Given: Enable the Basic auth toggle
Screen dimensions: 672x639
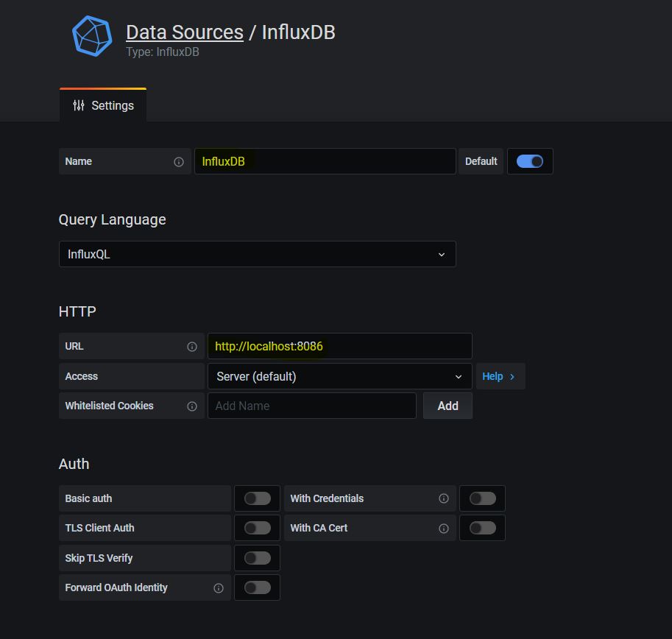Looking at the screenshot, I should coord(258,498).
